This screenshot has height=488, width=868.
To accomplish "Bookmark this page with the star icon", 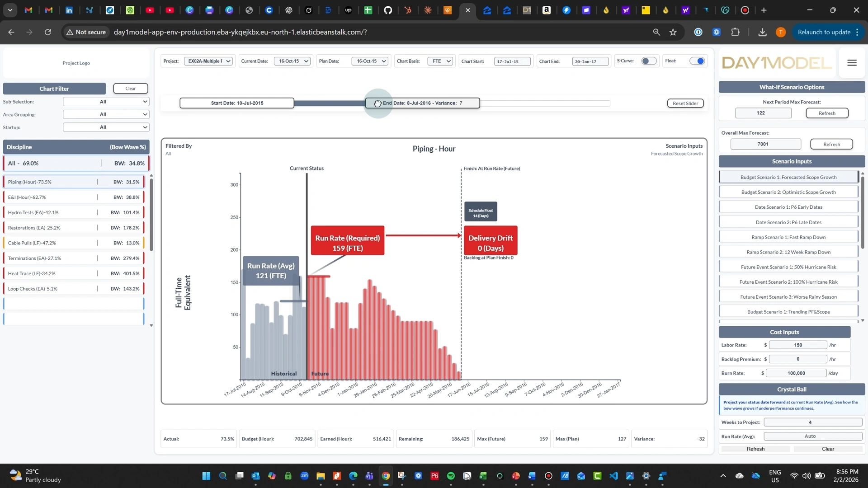I will coord(673,32).
